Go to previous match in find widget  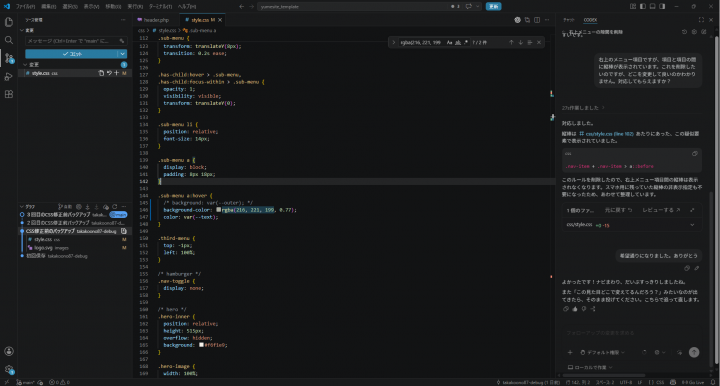(511, 42)
